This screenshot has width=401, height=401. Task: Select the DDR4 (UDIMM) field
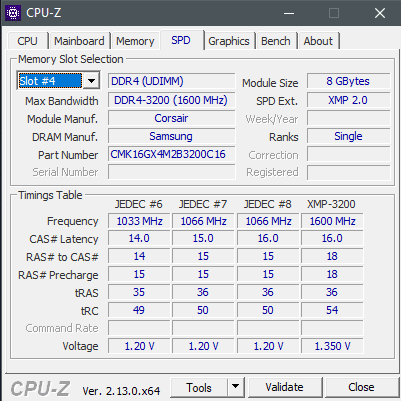(x=172, y=81)
